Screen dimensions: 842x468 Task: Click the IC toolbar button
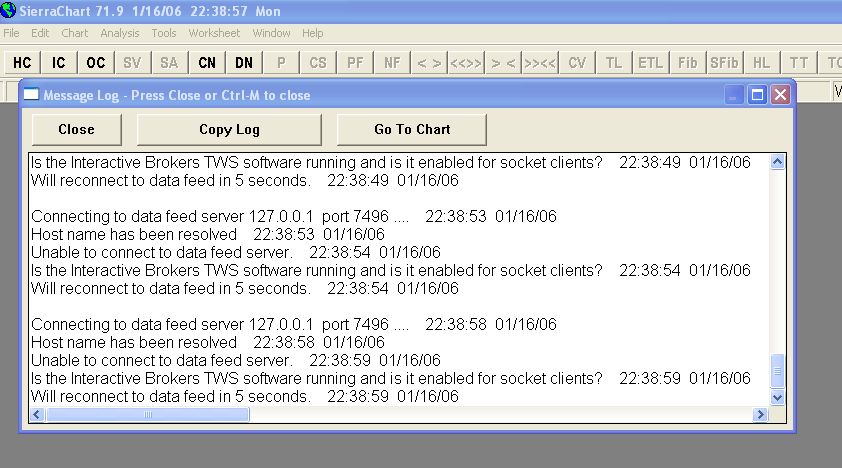[x=59, y=63]
